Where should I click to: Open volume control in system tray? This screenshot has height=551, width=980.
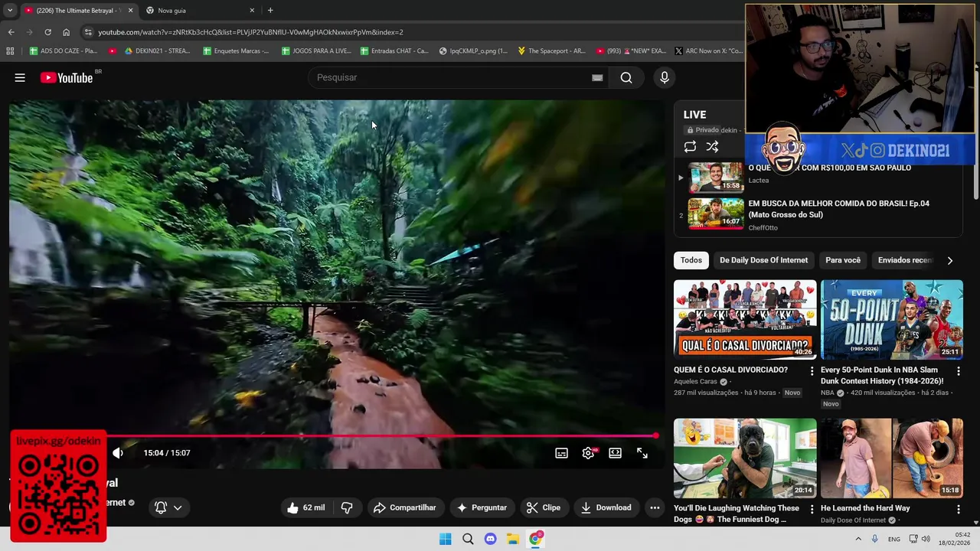click(x=926, y=539)
